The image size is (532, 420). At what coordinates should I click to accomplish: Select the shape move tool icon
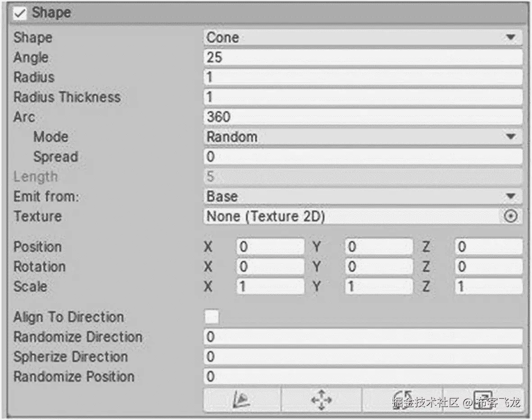pos(321,400)
